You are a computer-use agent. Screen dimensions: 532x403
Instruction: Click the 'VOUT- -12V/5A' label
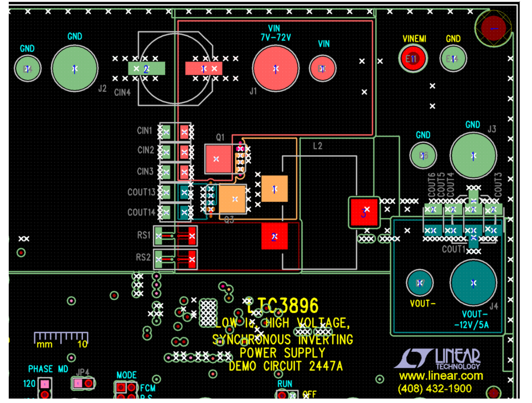(x=473, y=320)
